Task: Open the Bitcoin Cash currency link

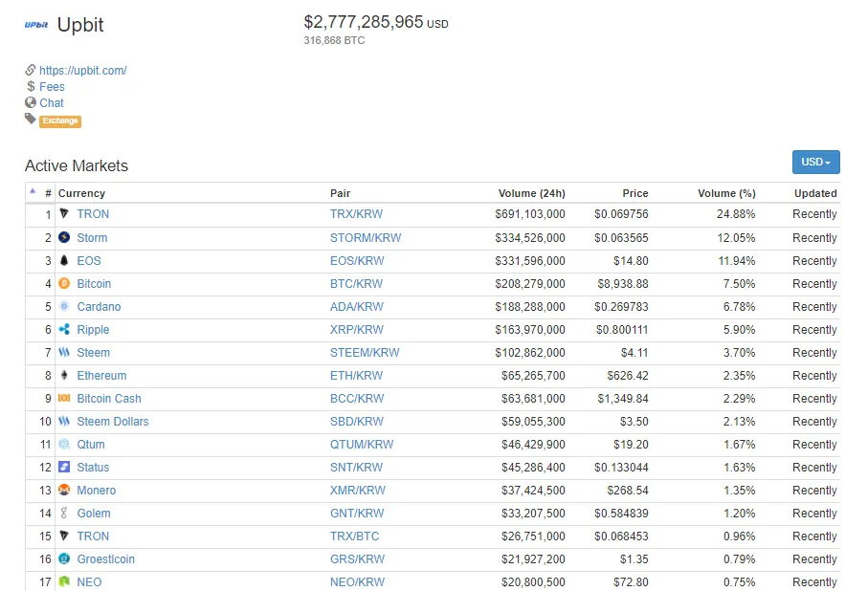Action: click(x=109, y=399)
